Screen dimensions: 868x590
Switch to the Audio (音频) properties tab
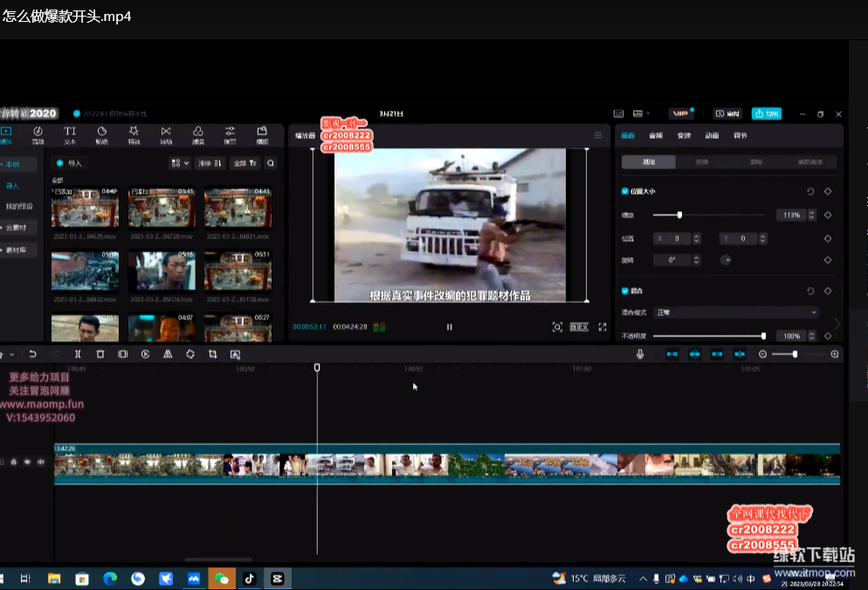[x=656, y=135]
